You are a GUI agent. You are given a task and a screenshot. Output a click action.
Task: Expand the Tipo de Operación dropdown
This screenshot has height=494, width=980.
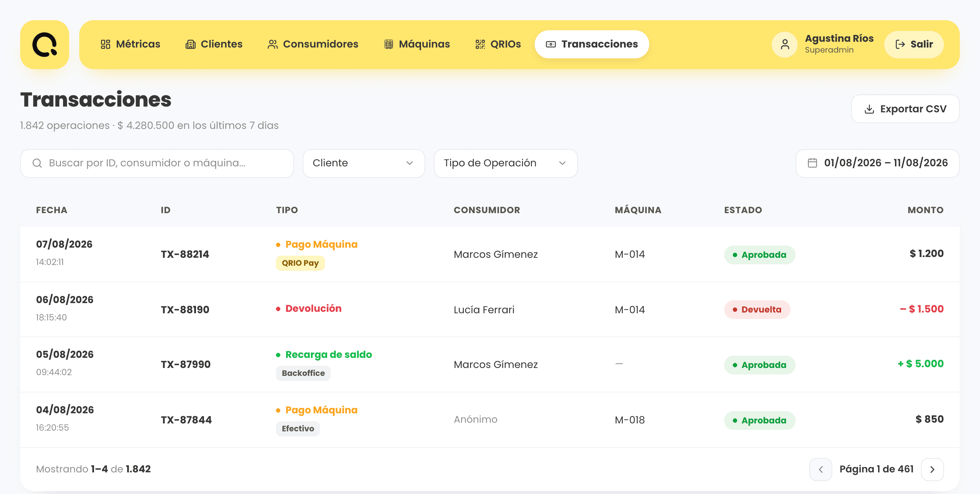click(x=505, y=163)
